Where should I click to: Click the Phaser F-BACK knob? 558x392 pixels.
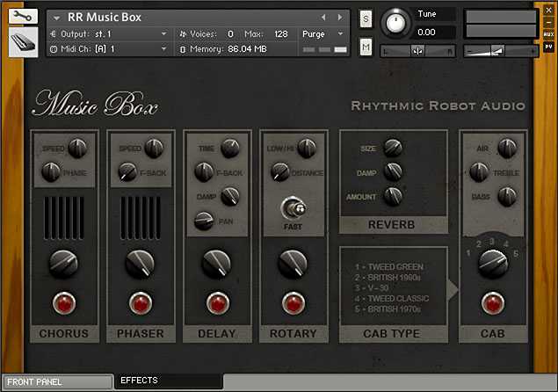[127, 172]
